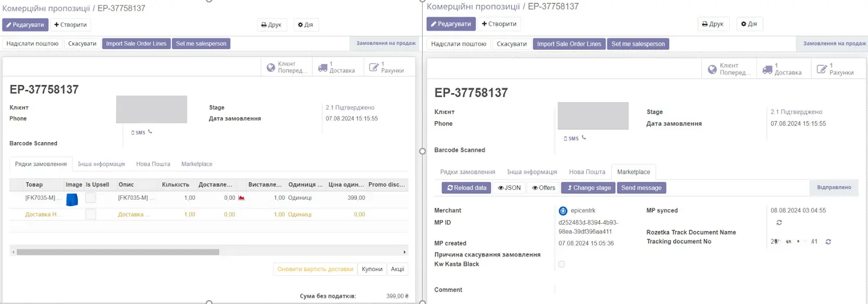
Task: Click Скасувати in left panel
Action: point(82,43)
